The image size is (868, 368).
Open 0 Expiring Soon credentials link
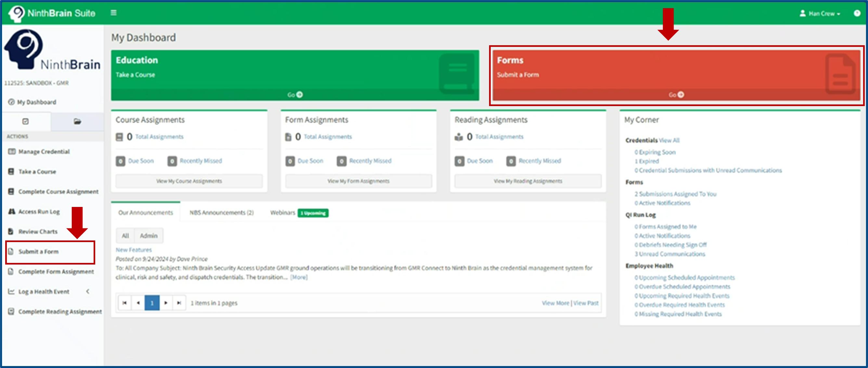pos(655,152)
